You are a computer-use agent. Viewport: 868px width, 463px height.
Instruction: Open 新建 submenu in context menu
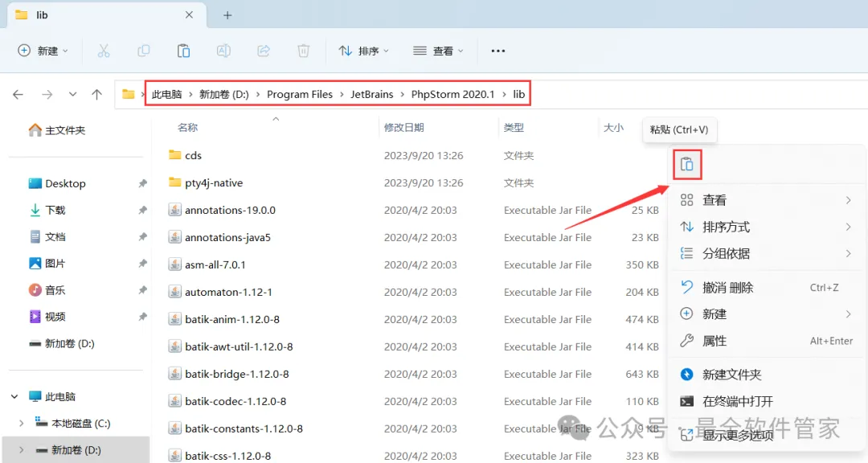coord(766,314)
